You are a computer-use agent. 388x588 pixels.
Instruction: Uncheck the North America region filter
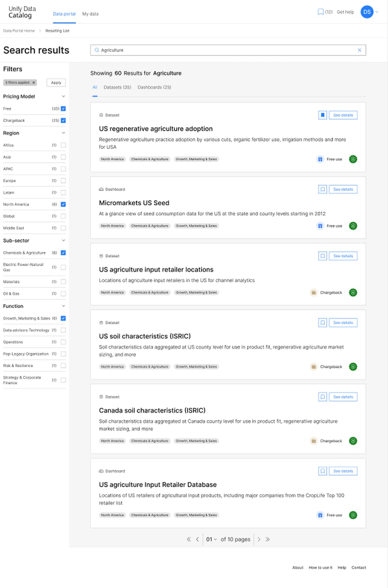63,204
